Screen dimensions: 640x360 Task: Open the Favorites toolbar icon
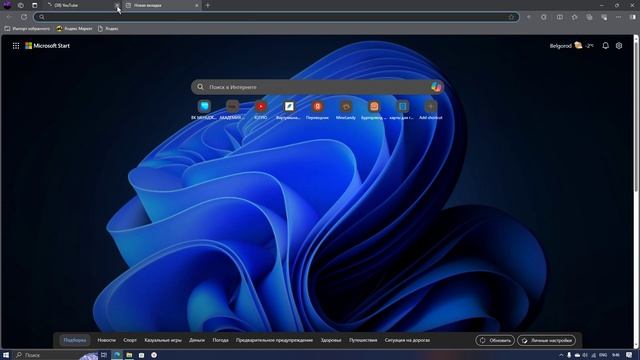[574, 17]
